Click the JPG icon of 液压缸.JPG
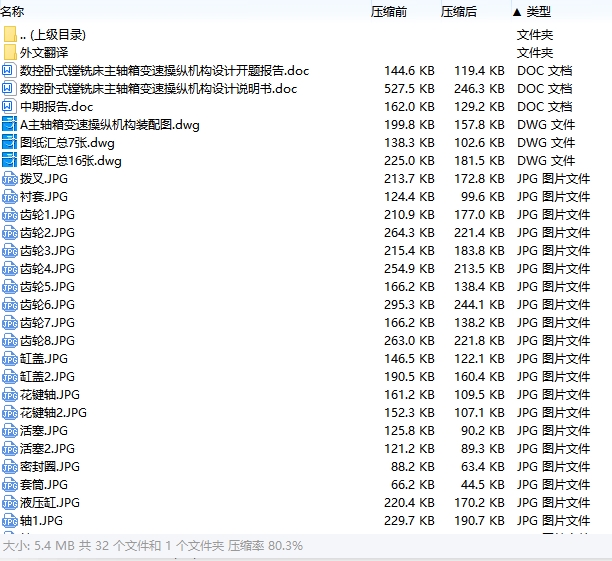Viewport: 612px width, 561px height. click(10, 503)
